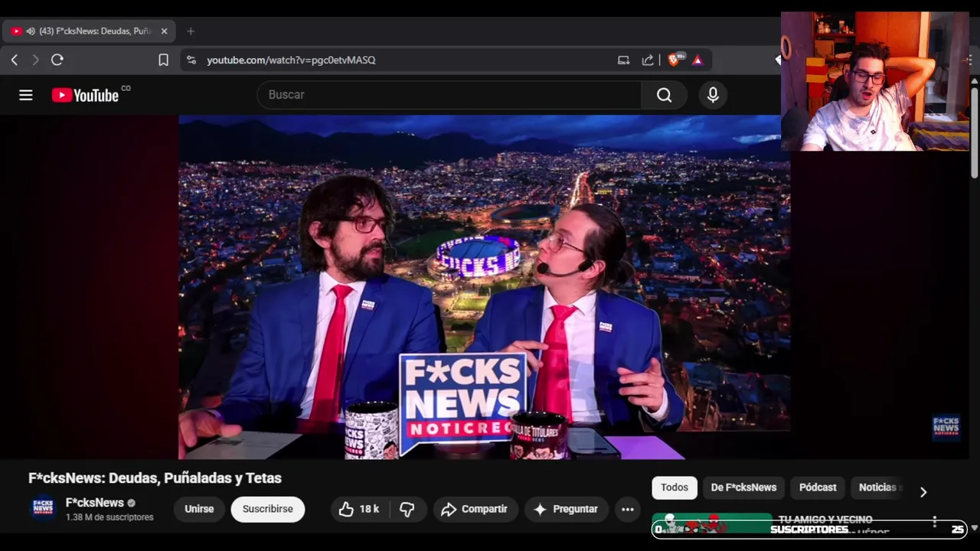Open F*cksNews channel avatar
980x551 pixels.
[43, 508]
